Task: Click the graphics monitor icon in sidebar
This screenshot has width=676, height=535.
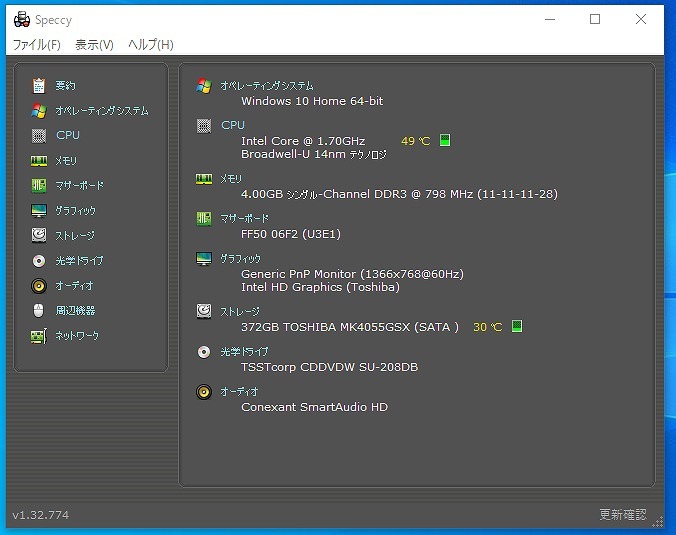Action: coord(39,211)
